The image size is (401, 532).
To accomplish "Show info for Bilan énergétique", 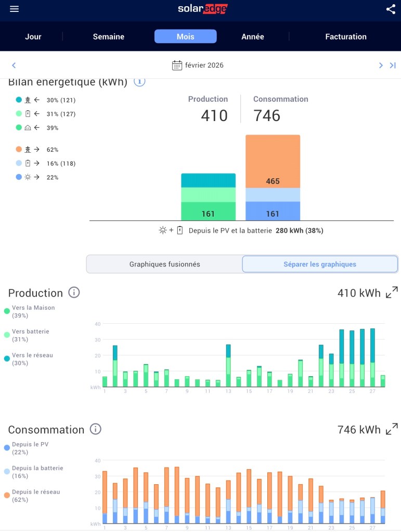I will [x=139, y=82].
